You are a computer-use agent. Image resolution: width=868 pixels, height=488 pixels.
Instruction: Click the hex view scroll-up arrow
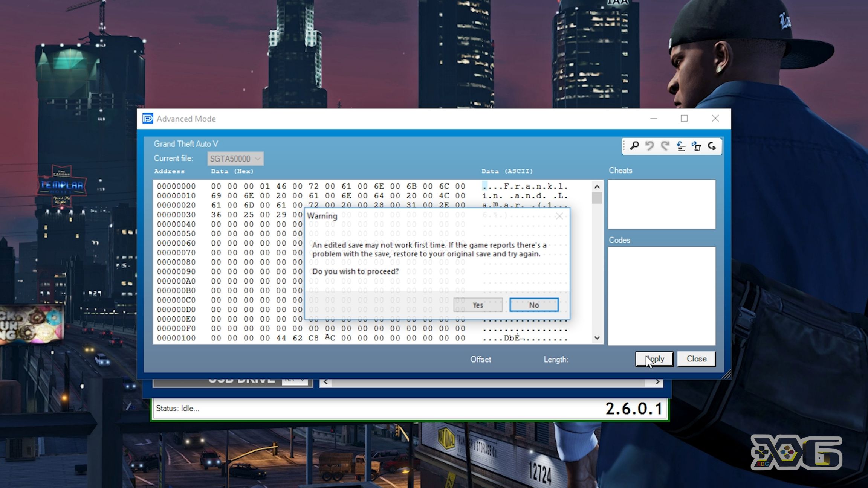[x=597, y=186]
